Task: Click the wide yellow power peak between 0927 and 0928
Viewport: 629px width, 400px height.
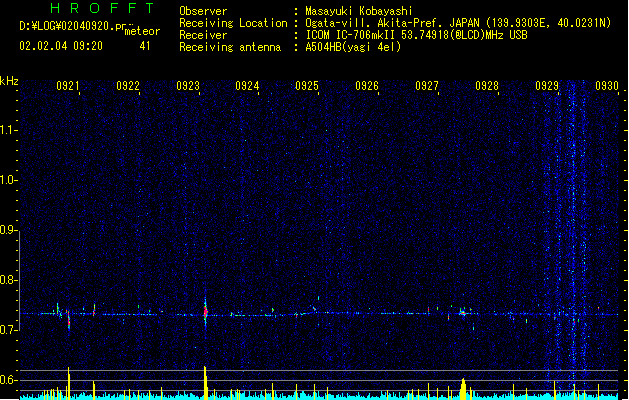Action: click(x=463, y=388)
